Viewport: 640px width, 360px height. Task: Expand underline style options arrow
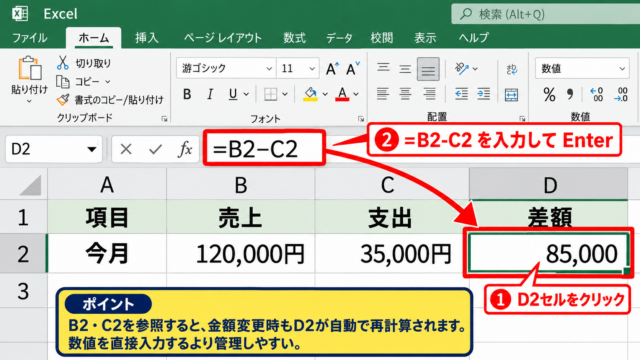pos(246,94)
